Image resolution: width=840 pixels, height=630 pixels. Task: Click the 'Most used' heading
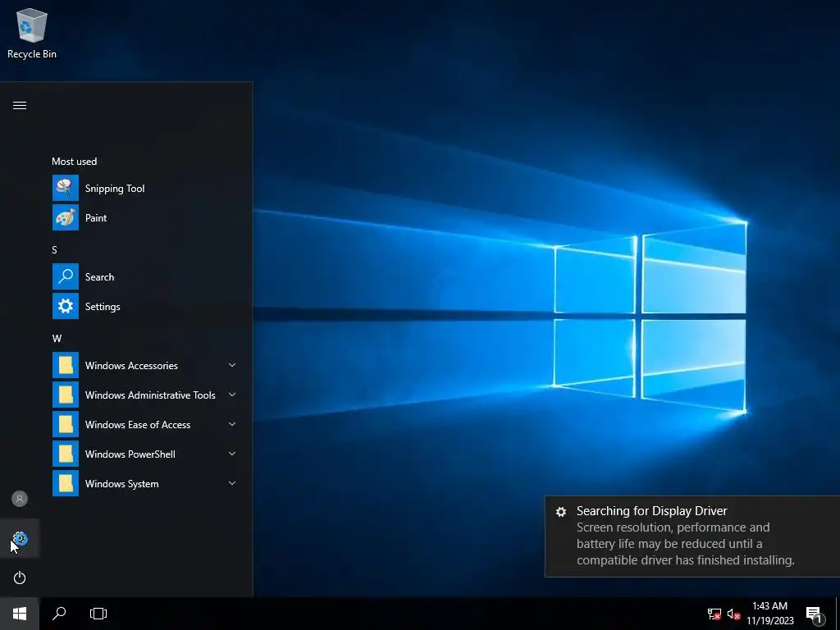pos(75,162)
